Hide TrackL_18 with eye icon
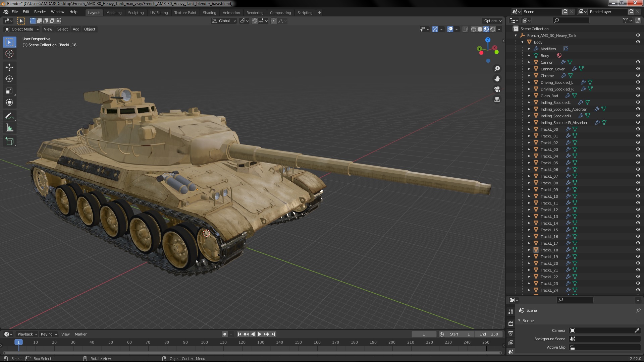 (638, 250)
